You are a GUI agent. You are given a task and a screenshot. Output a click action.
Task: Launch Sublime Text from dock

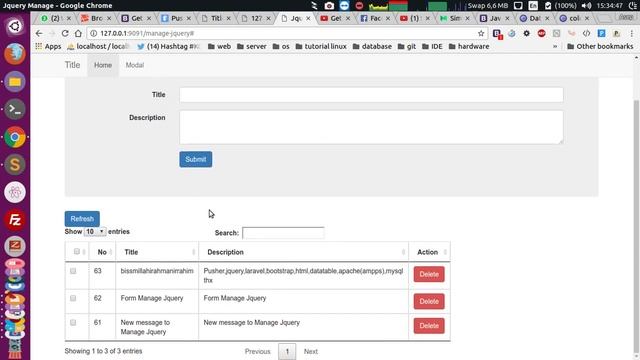click(15, 164)
